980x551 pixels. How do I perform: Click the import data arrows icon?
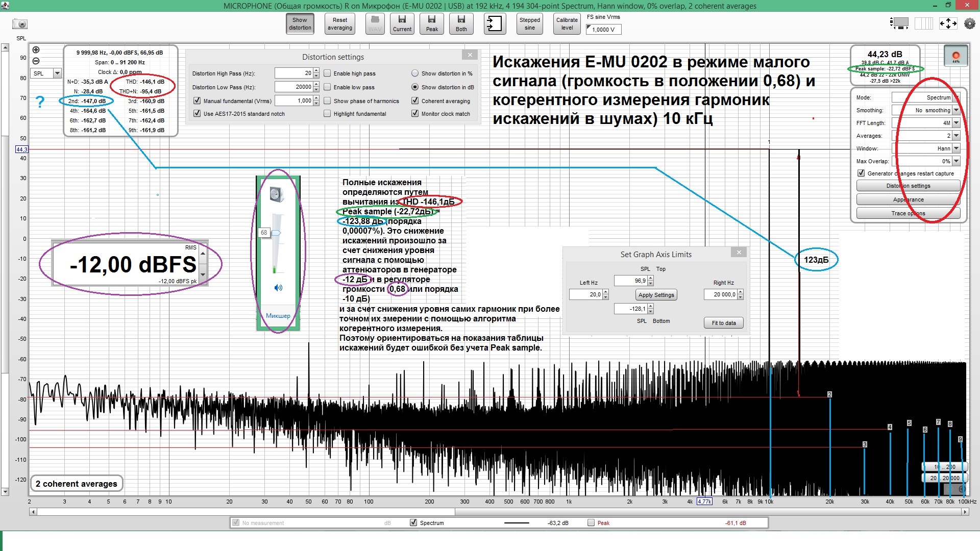(x=494, y=23)
